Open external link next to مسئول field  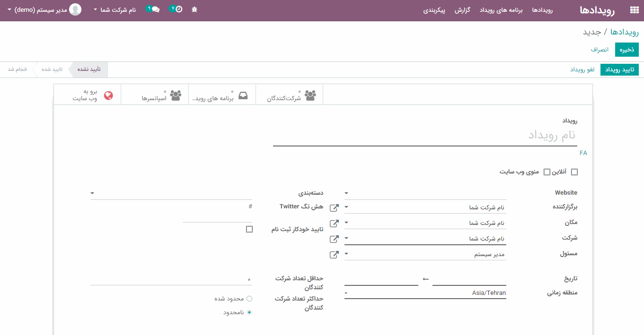pos(334,255)
